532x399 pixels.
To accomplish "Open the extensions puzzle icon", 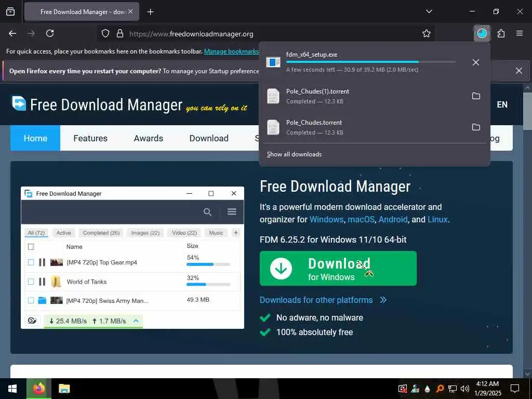I will click(501, 34).
